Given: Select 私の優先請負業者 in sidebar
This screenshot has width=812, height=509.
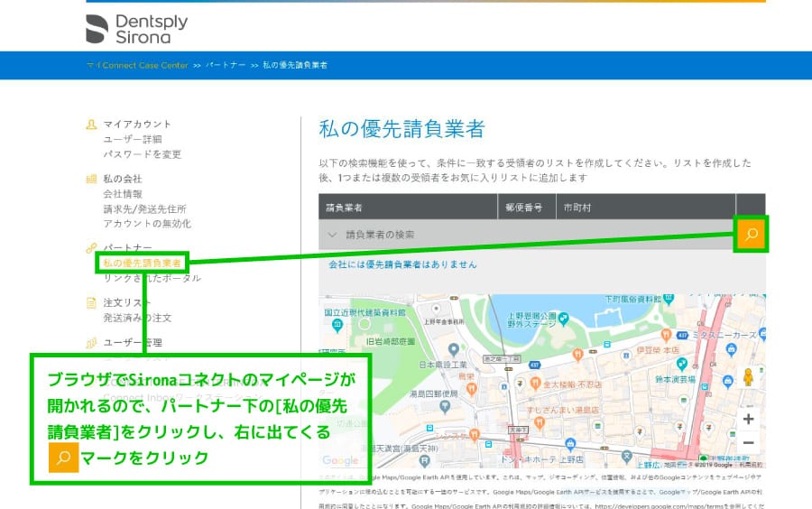Looking at the screenshot, I should pos(142,263).
